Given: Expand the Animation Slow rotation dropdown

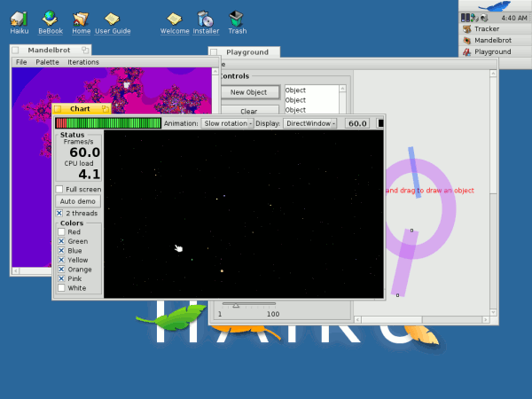Looking at the screenshot, I should (x=227, y=123).
